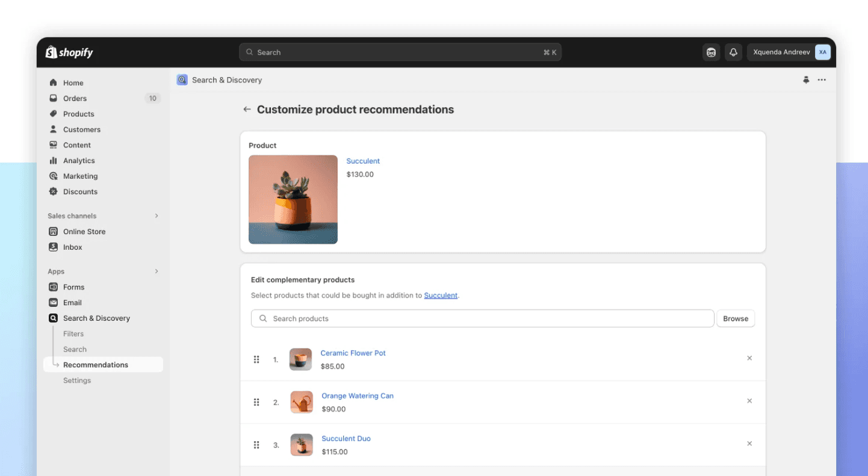Pin the Search & Discovery app
The height and width of the screenshot is (476, 868).
click(x=806, y=80)
